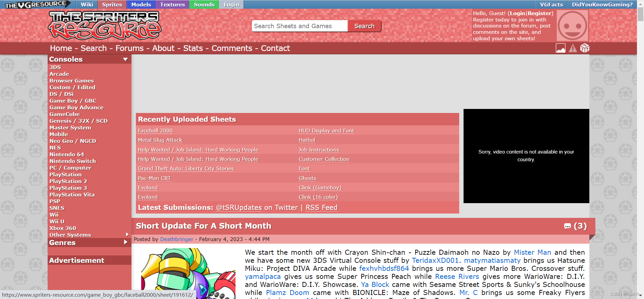
Task: Open Mister Man user link
Action: 532,252
